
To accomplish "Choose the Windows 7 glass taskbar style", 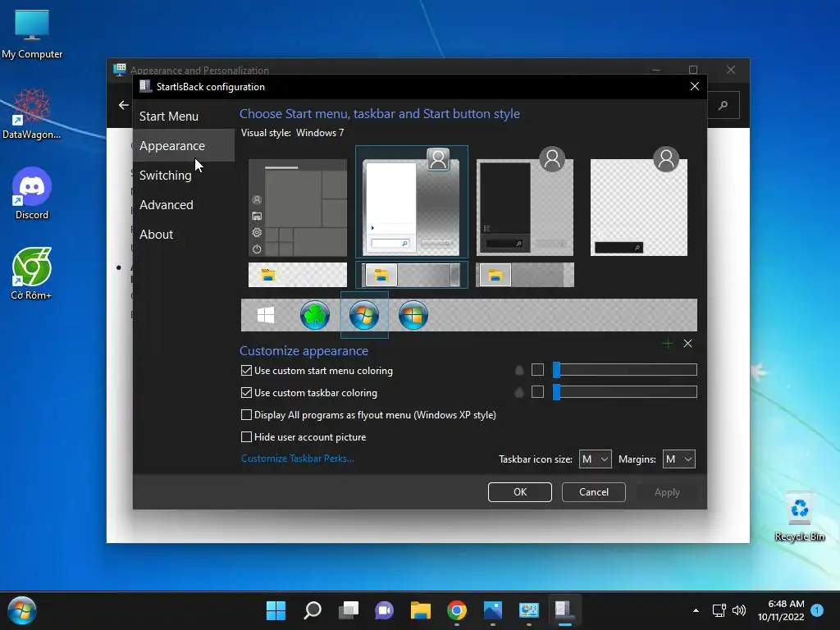I will pyautogui.click(x=412, y=275).
